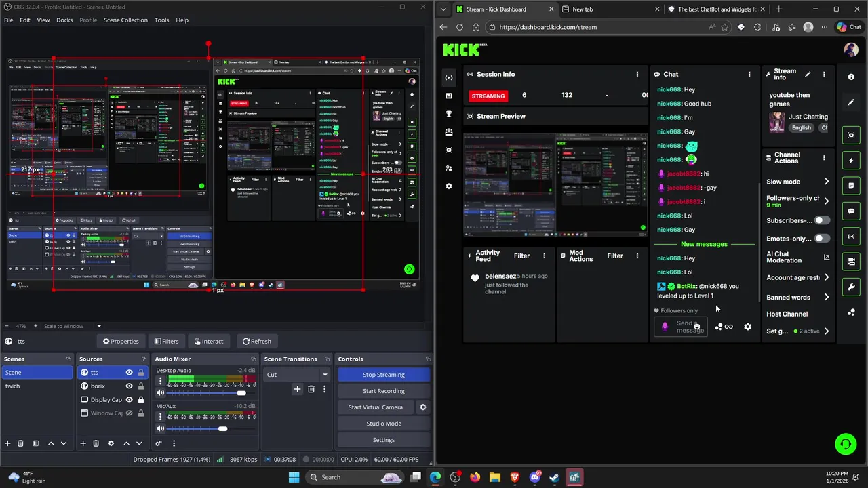Screen dimensions: 868x488
Task: Open chat settings gear beside message box
Action: point(747,327)
